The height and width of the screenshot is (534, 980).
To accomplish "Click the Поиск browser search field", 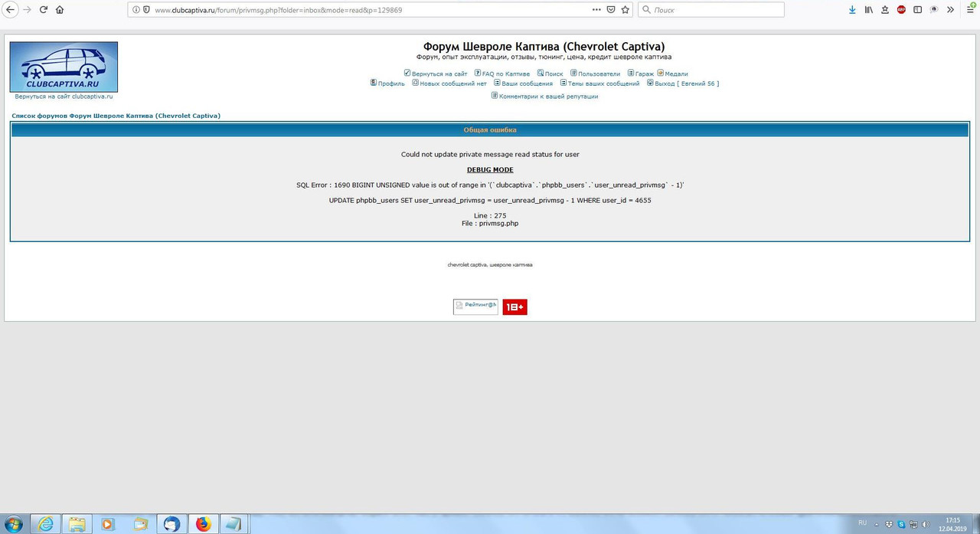I will tap(711, 10).
